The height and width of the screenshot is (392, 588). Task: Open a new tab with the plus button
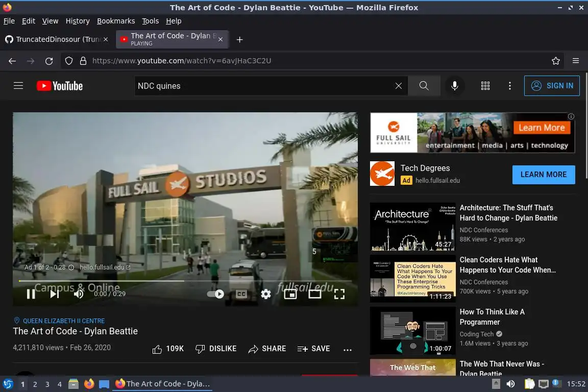pyautogui.click(x=239, y=39)
